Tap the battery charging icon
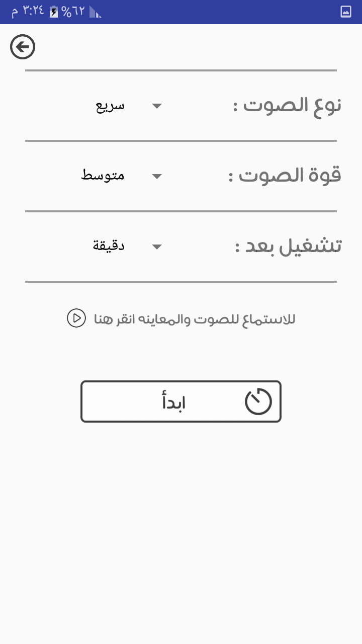The image size is (362, 644). click(x=54, y=12)
